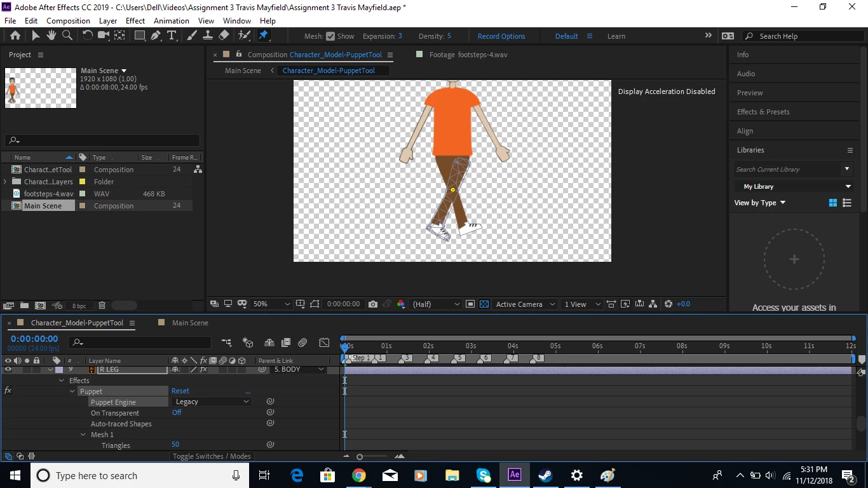The height and width of the screenshot is (488, 868).
Task: Switch Libraries panel to list view
Action: pos(846,203)
